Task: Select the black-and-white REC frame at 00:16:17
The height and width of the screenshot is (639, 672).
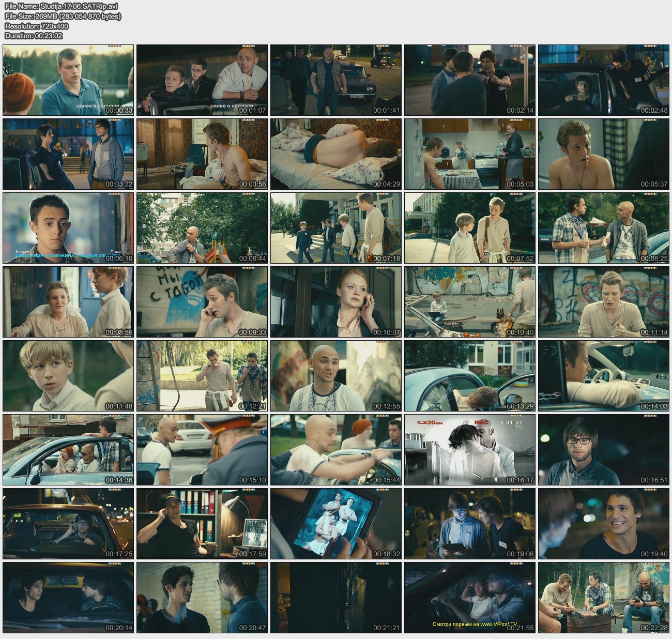Action: (x=469, y=450)
